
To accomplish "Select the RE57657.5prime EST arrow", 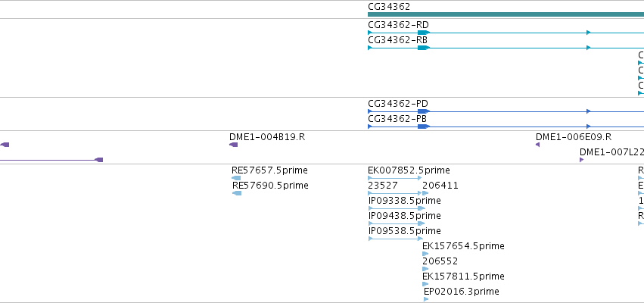I will 236,178.
